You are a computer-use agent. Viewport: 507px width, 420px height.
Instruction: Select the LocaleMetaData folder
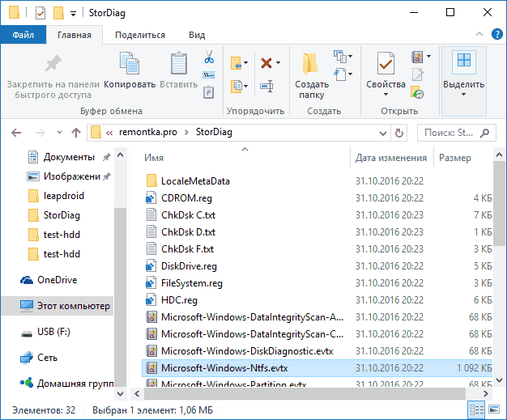[317, 181]
